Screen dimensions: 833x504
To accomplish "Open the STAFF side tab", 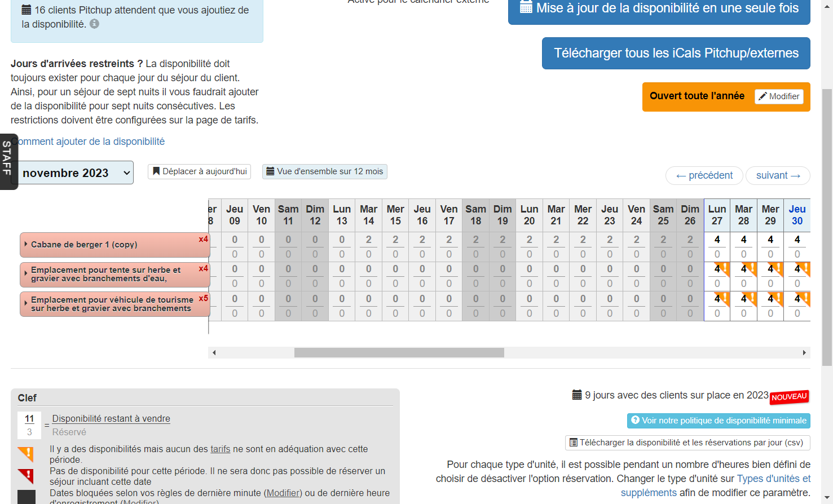I will (x=8, y=162).
